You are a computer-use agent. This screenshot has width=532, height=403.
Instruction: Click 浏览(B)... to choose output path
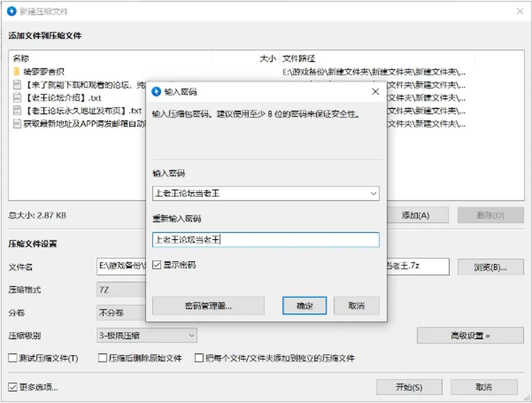pos(490,267)
